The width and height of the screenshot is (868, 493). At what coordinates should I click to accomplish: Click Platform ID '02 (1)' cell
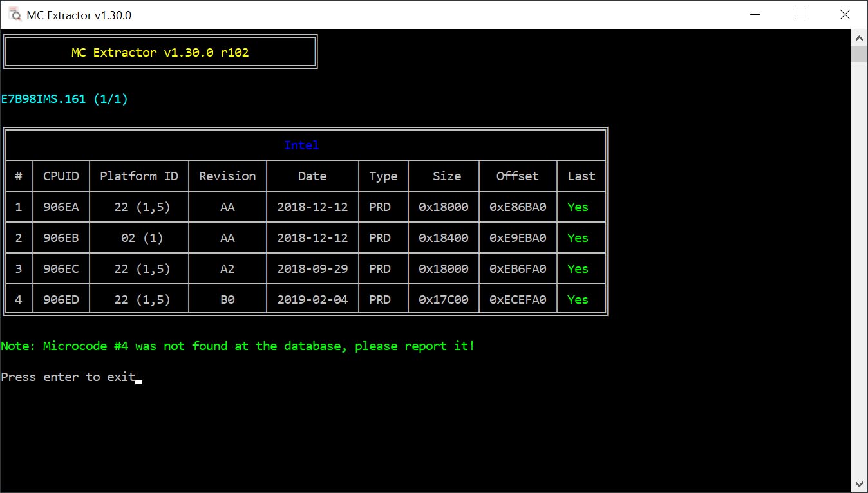pyautogui.click(x=142, y=237)
